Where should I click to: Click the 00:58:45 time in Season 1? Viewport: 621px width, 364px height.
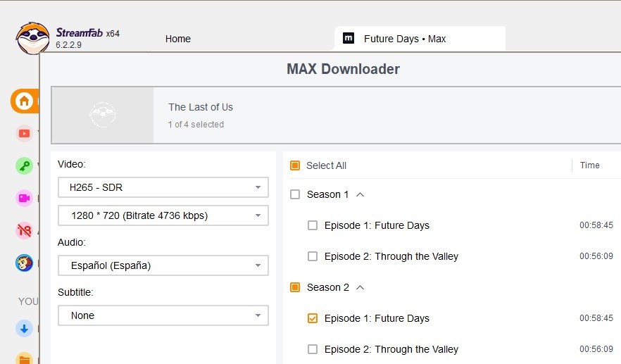coord(596,225)
